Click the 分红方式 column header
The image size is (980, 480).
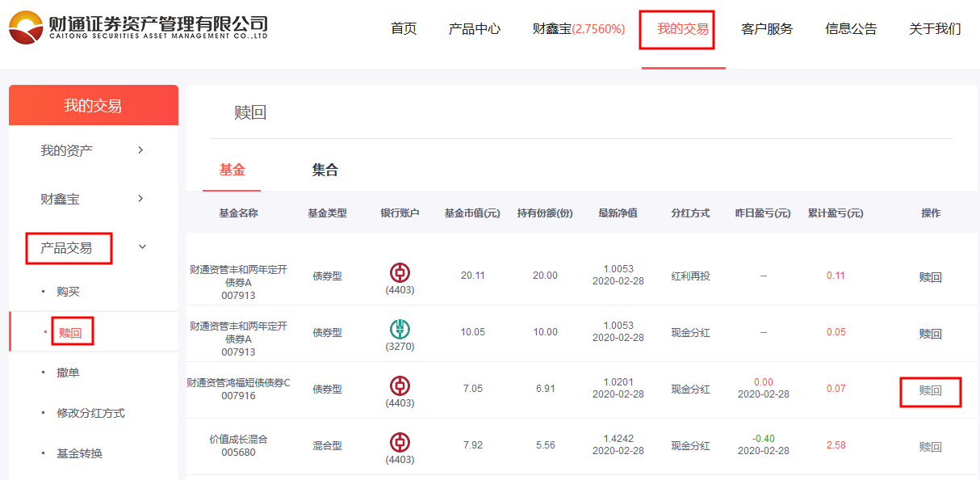click(x=690, y=213)
